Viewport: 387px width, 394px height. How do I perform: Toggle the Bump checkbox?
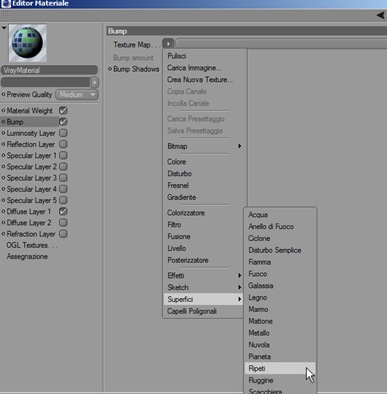pyautogui.click(x=63, y=122)
